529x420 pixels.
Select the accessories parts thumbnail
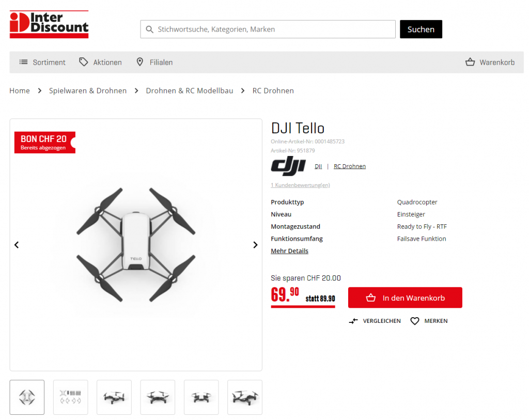(x=70, y=397)
